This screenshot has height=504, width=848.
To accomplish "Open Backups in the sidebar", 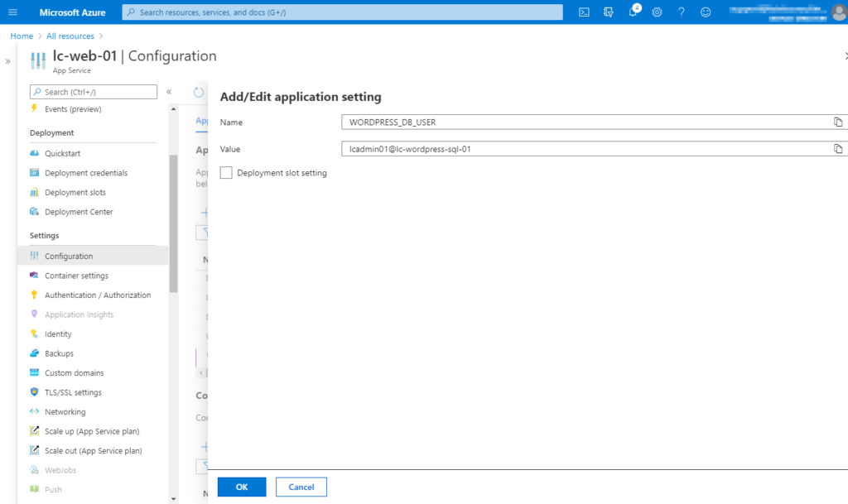I will [x=59, y=353].
